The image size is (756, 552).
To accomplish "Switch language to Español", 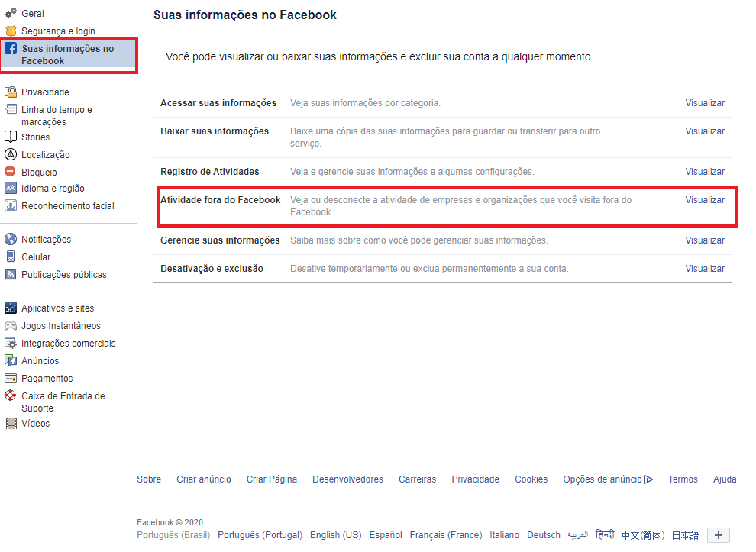I will click(x=385, y=535).
